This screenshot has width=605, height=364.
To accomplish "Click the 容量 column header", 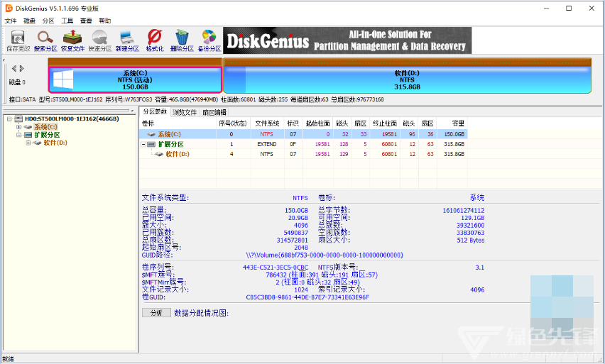I will click(452, 123).
